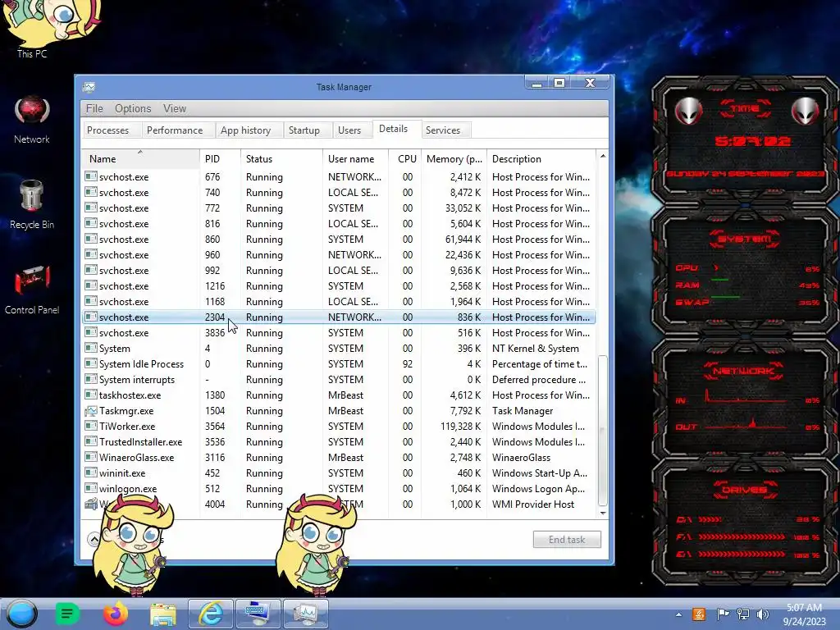Screen dimensions: 840x630
Task: Select the taskhostex.exe row
Action: (339, 395)
